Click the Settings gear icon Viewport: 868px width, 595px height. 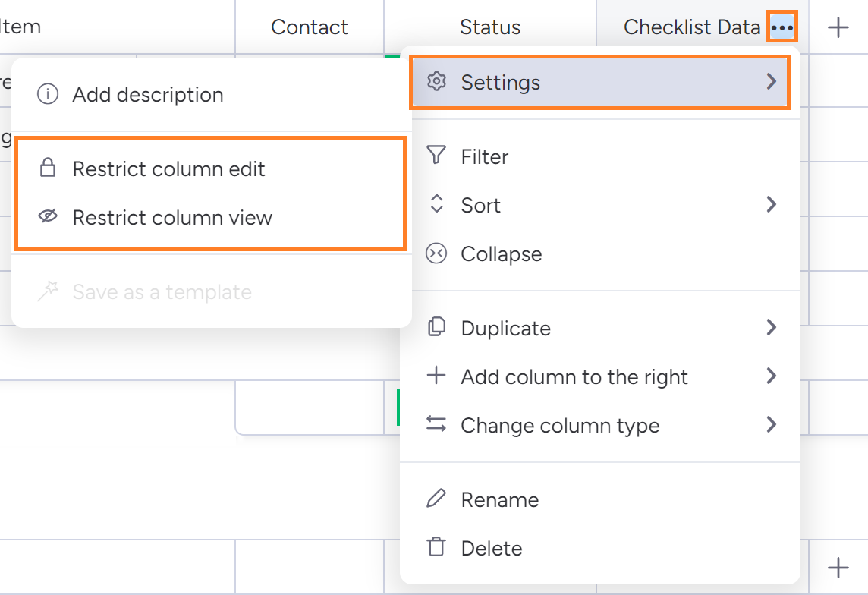click(x=436, y=82)
